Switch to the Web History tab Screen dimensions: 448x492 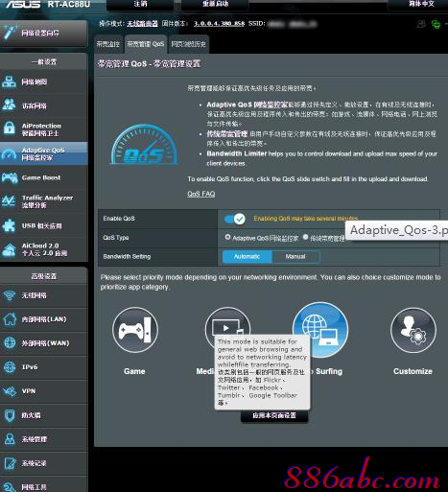188,44
